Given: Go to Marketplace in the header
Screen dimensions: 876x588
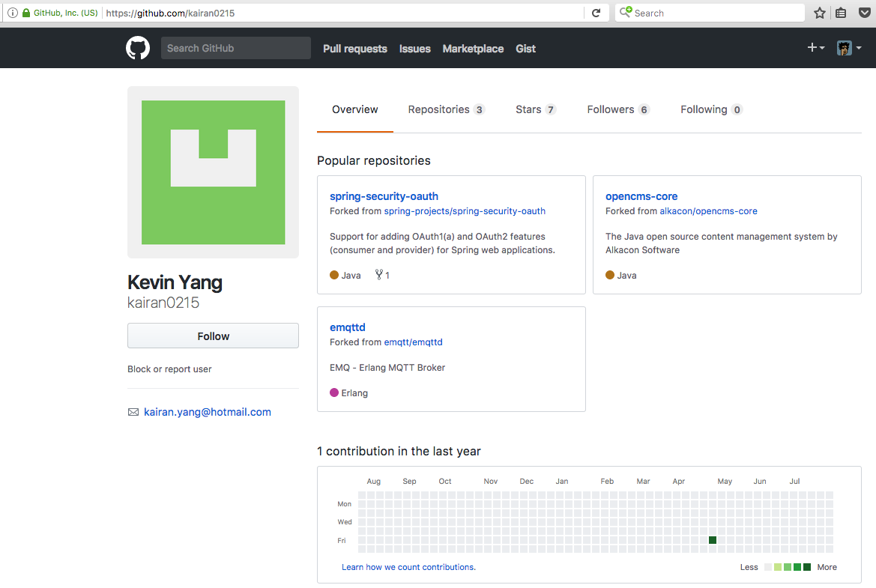Looking at the screenshot, I should click(x=473, y=49).
